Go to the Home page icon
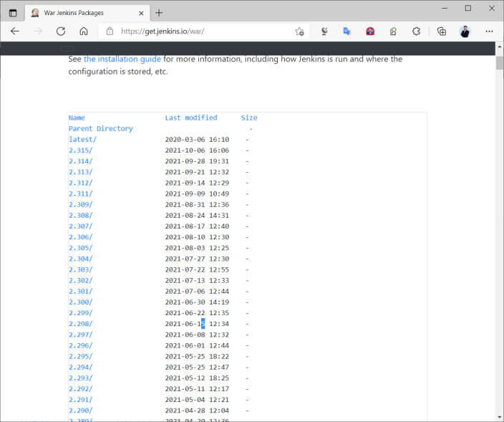504x422 pixels. click(84, 32)
